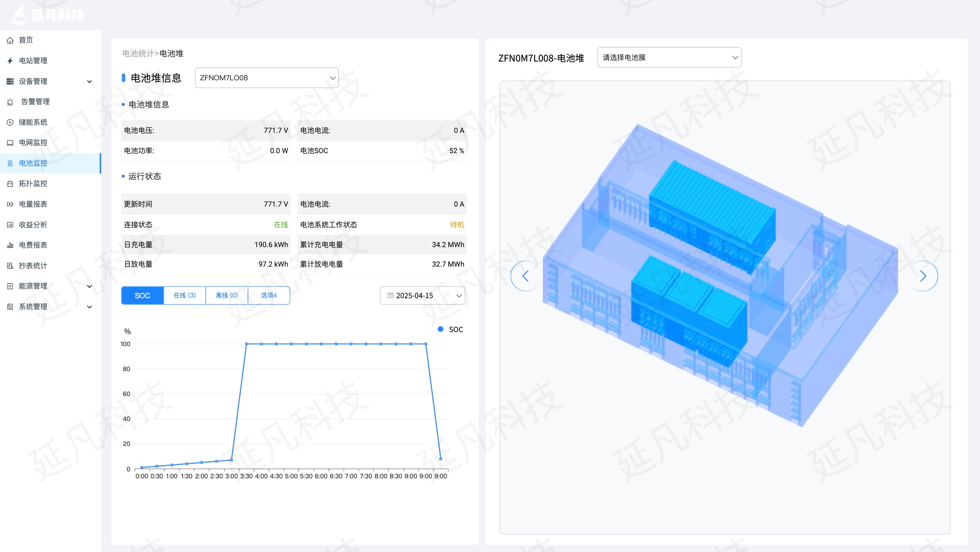Click the monitor icon for 电网监控

click(10, 143)
